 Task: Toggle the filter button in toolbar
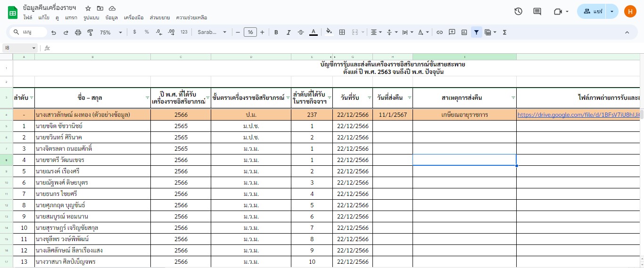pos(476,32)
